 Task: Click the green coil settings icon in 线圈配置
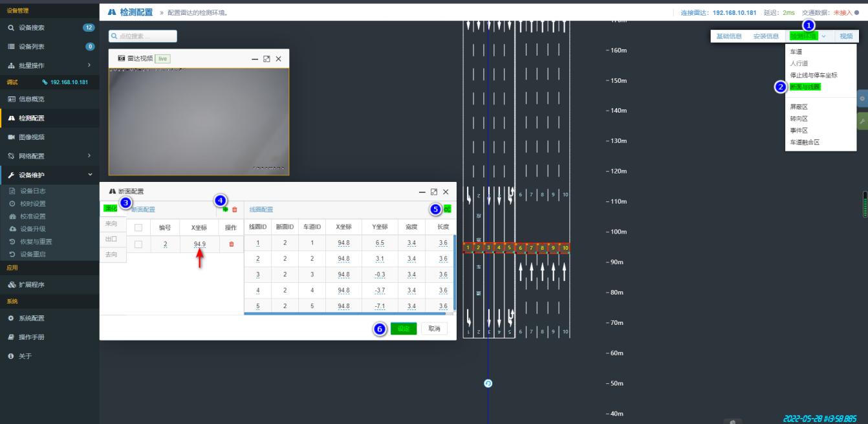pyautogui.click(x=447, y=210)
